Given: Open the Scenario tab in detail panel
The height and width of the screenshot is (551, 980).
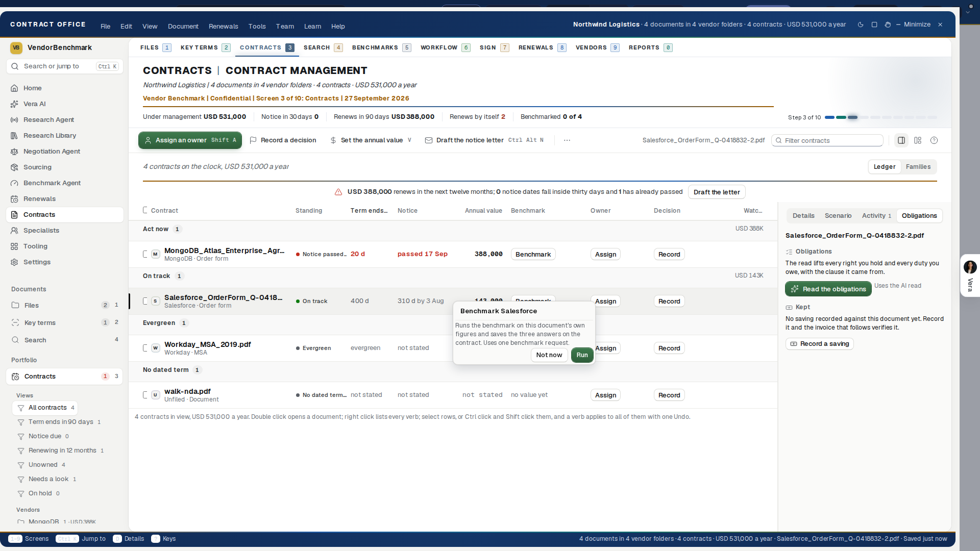Looking at the screenshot, I should pos(838,216).
